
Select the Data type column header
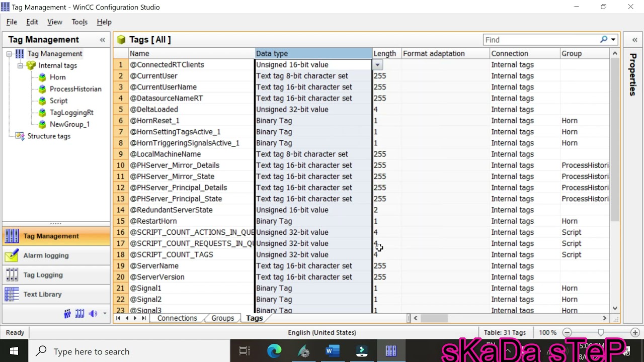(x=313, y=53)
